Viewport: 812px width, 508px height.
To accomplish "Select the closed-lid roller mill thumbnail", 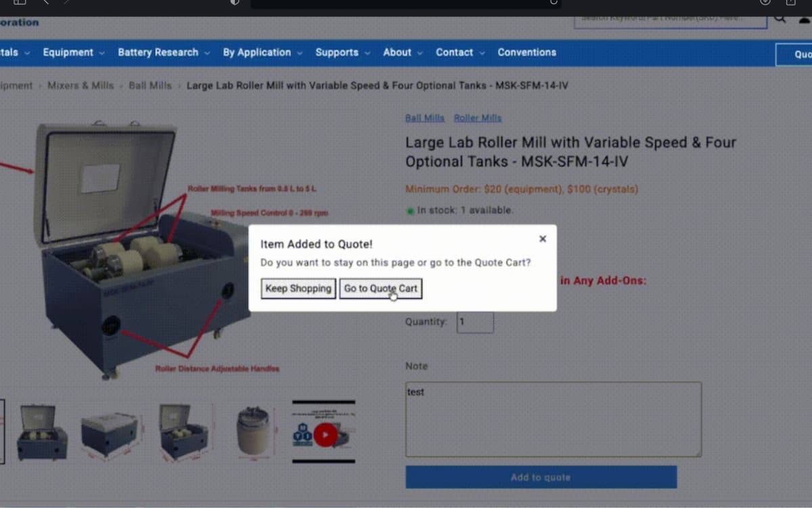I will pos(109,432).
